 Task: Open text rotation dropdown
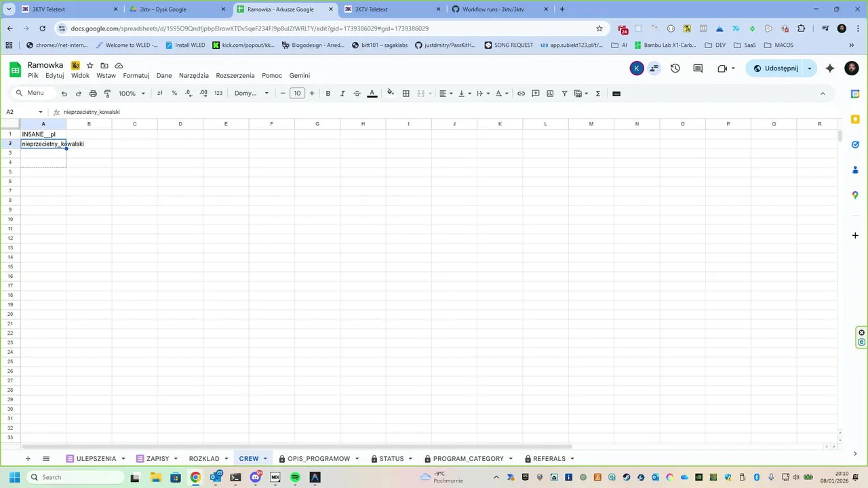pos(502,94)
